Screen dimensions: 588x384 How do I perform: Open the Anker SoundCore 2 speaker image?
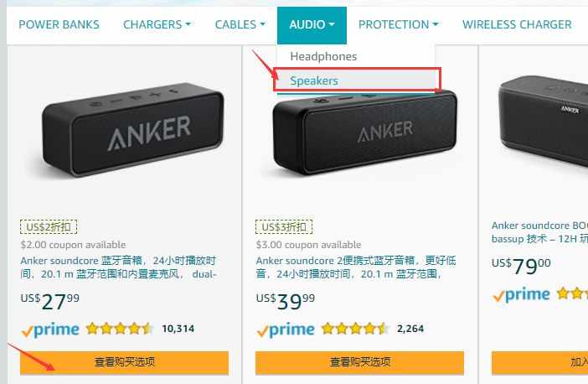pyautogui.click(x=365, y=133)
